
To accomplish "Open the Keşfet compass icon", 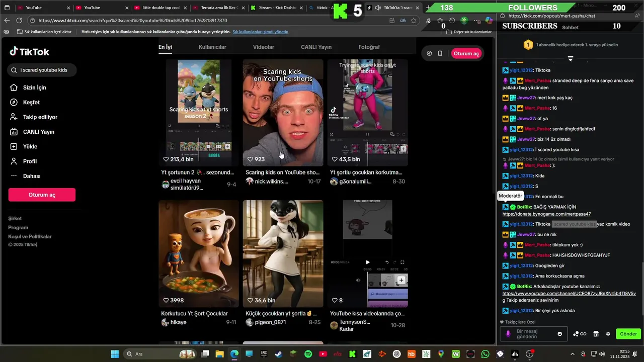I will pyautogui.click(x=14, y=102).
